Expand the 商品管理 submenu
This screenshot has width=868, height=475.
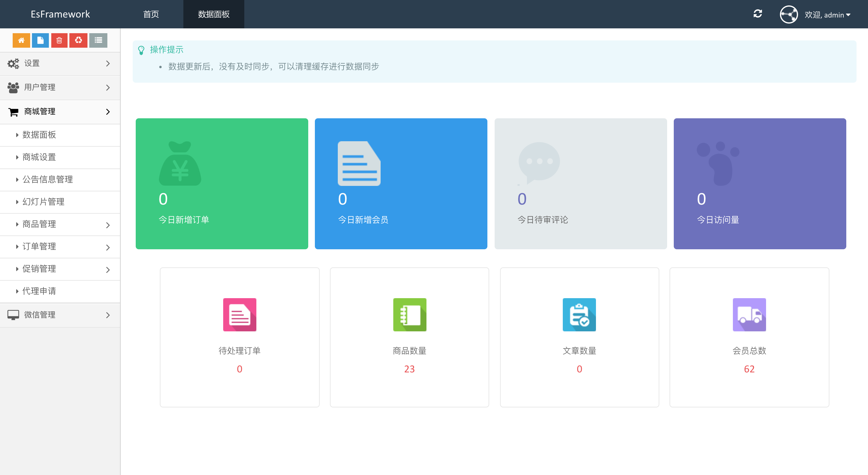[60, 224]
